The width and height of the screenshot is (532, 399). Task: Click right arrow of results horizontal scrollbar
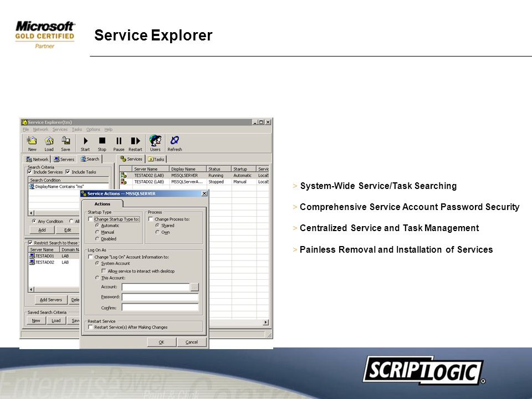tap(266, 323)
